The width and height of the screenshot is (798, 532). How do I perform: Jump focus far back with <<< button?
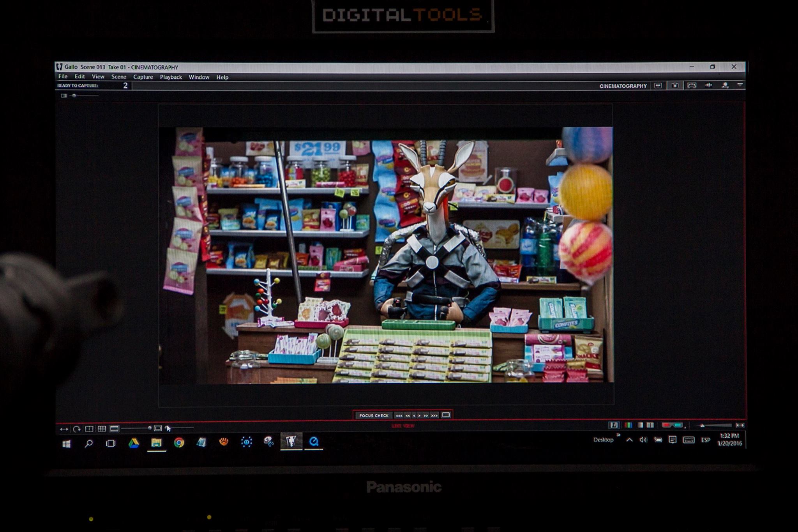pos(399,415)
